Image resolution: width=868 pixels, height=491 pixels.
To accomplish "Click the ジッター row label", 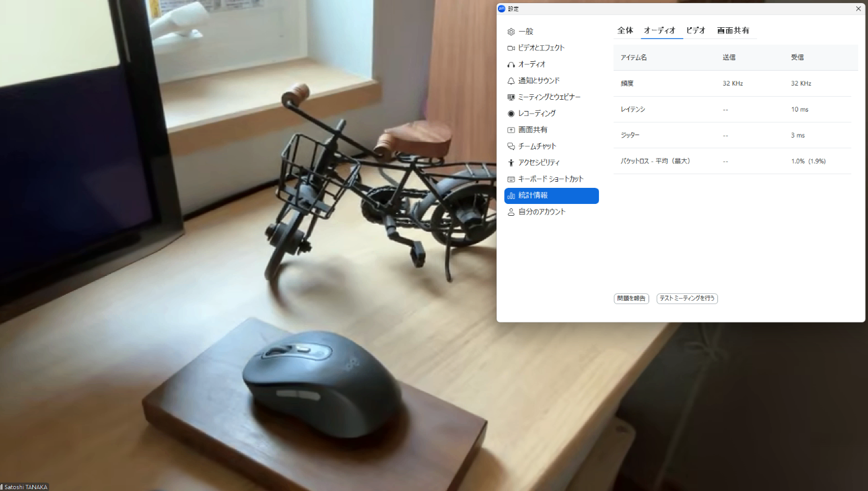I will click(x=630, y=135).
